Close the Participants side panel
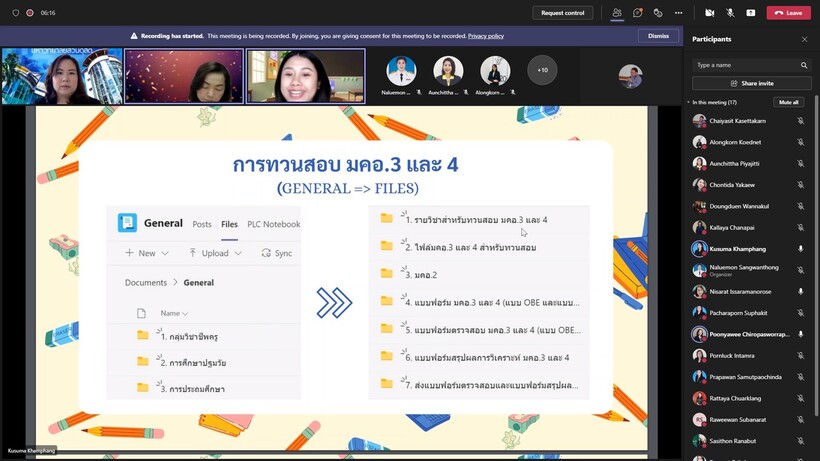The image size is (820, 461). tap(804, 40)
